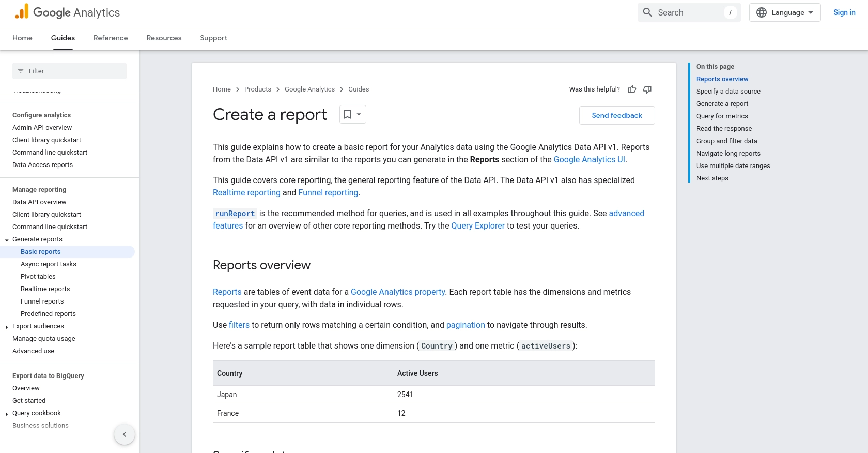Open Data Access reports in sidebar
This screenshot has width=868, height=453.
tap(42, 165)
